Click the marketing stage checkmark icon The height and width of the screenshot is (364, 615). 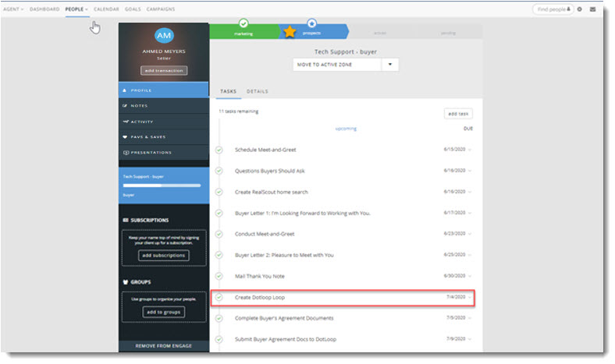click(x=244, y=23)
